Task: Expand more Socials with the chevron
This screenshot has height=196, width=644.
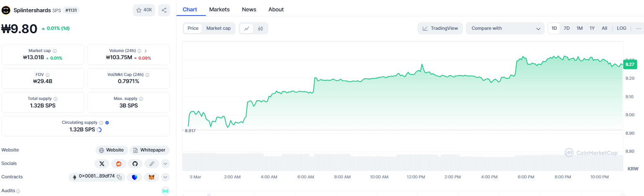Action: [166, 164]
